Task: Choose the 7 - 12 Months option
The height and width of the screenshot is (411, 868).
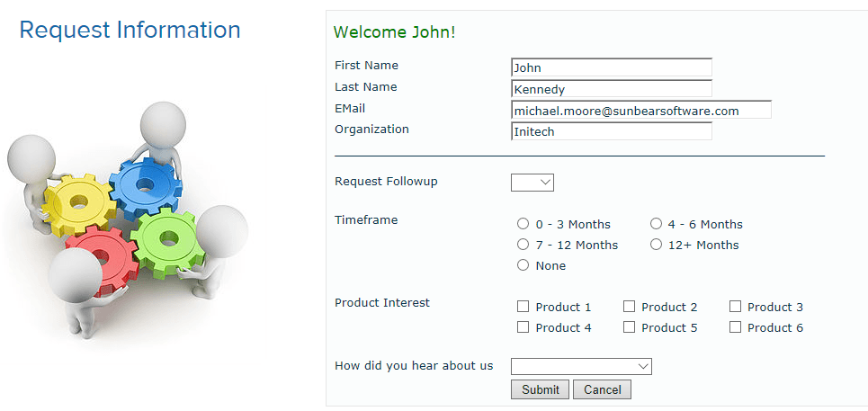Action: click(x=523, y=245)
